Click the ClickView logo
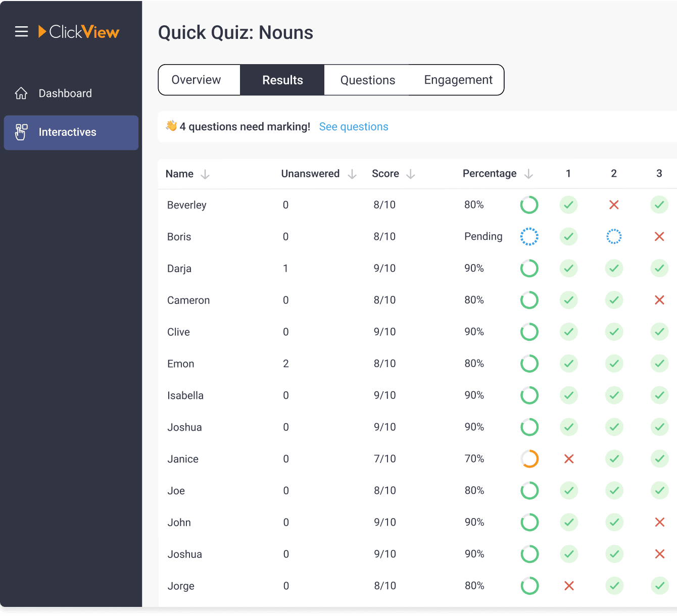This screenshot has height=616, width=677. tap(79, 32)
